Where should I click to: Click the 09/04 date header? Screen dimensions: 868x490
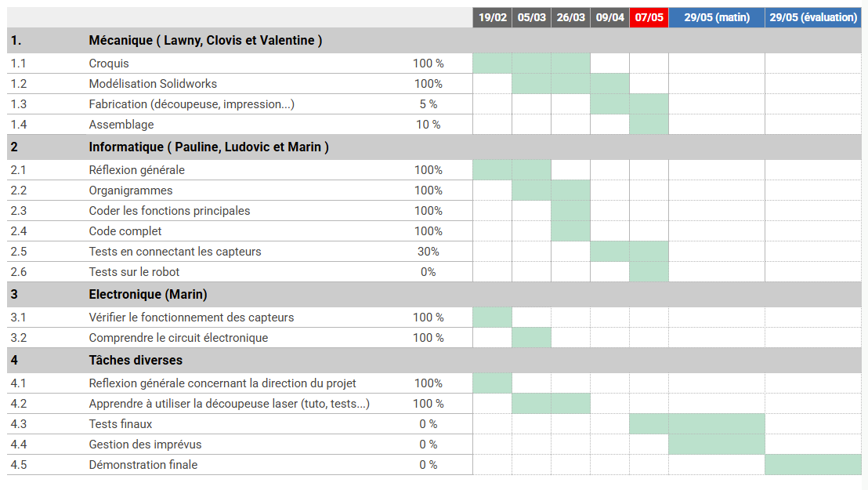(609, 17)
